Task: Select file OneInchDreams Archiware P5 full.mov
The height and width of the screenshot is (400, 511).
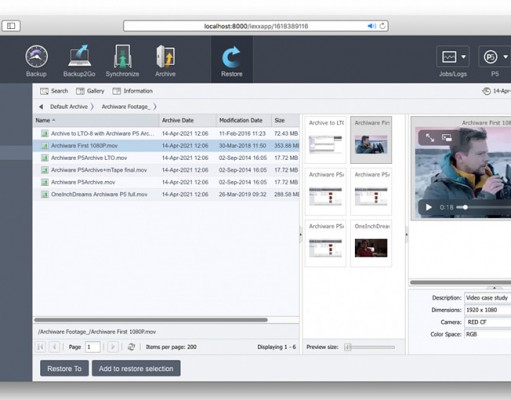Action: [166, 194]
